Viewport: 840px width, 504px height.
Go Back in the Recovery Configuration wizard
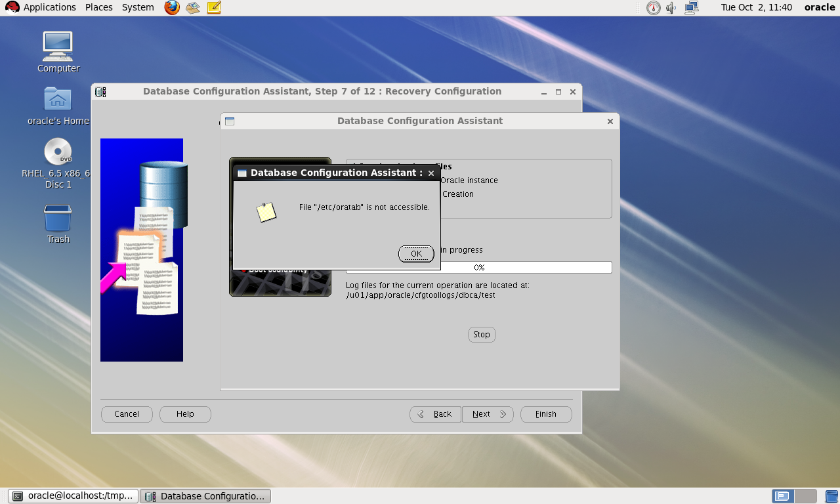pos(435,414)
